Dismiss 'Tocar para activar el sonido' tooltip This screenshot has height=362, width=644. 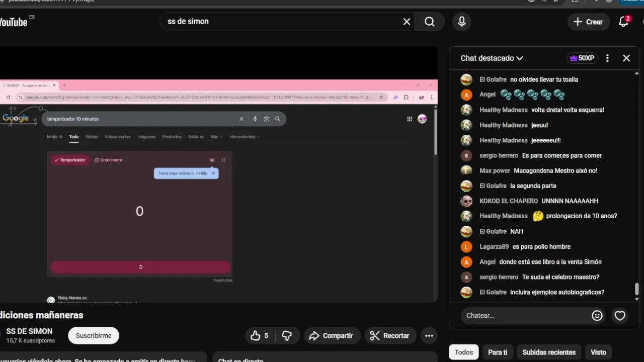coord(213,173)
